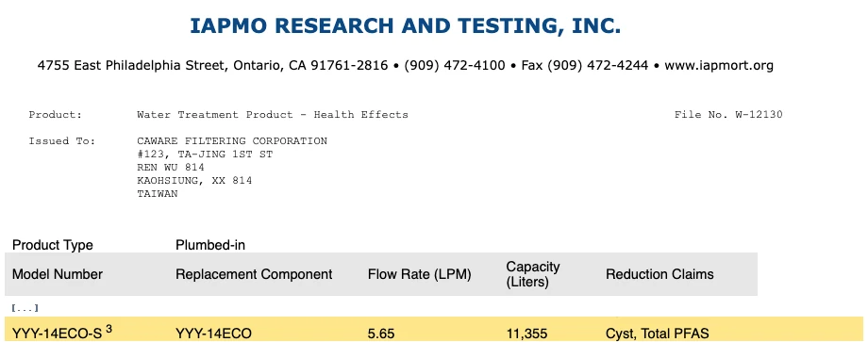Open the www.iapmort.org website link
Viewport: 868px width, 342px height.
719,66
